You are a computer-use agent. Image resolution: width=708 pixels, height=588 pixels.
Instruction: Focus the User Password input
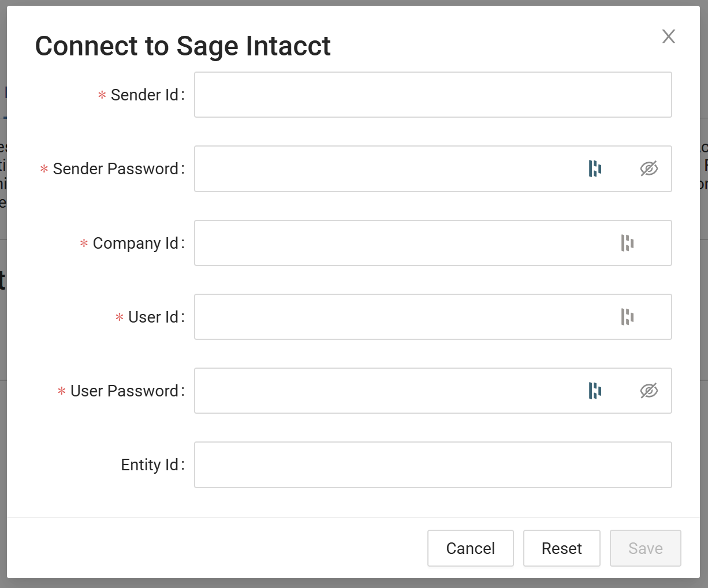[x=387, y=391]
